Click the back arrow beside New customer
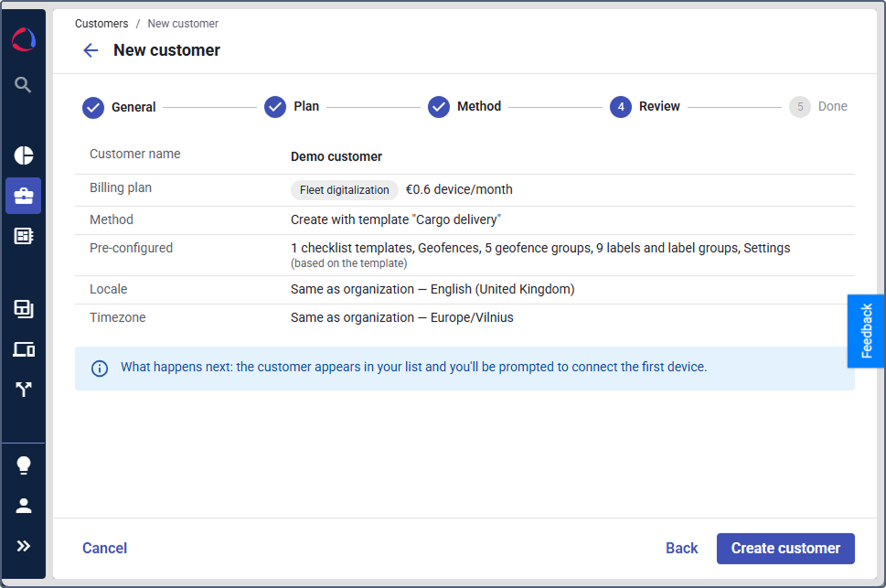 91,50
